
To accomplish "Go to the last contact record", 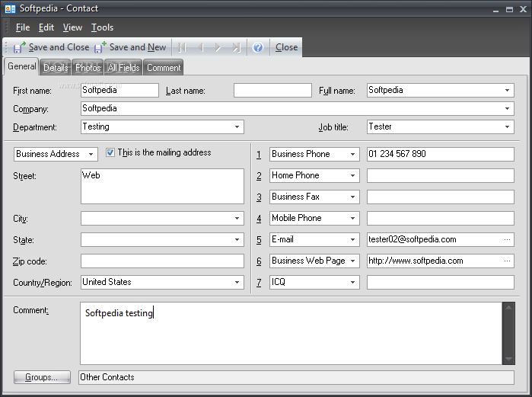I will coord(237,47).
